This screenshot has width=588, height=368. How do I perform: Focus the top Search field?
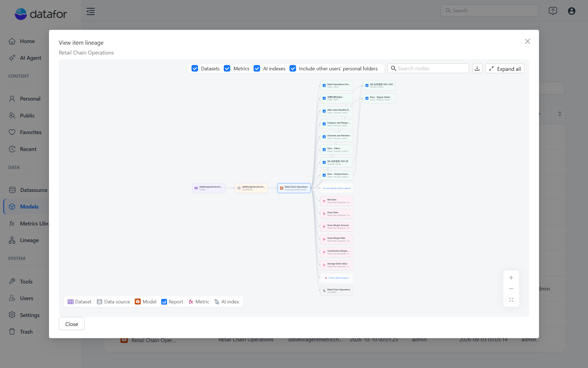click(x=489, y=11)
